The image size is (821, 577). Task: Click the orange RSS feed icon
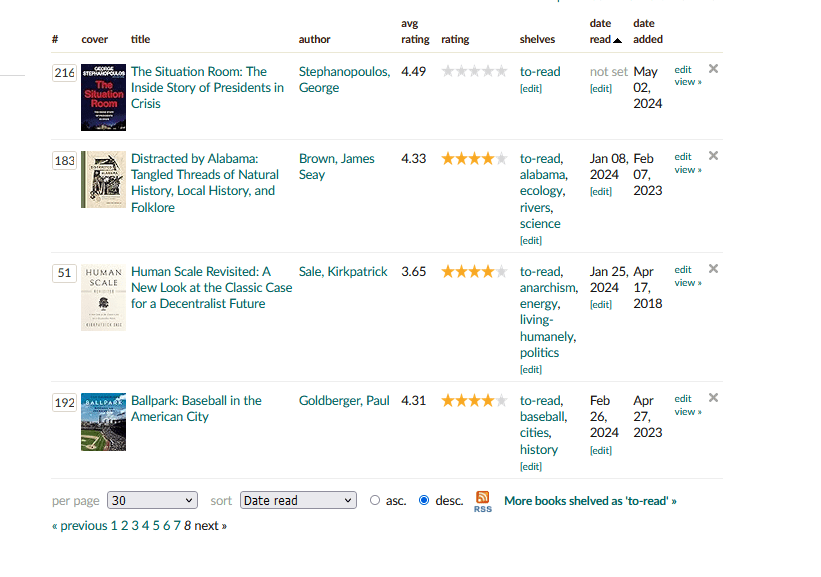(x=483, y=500)
